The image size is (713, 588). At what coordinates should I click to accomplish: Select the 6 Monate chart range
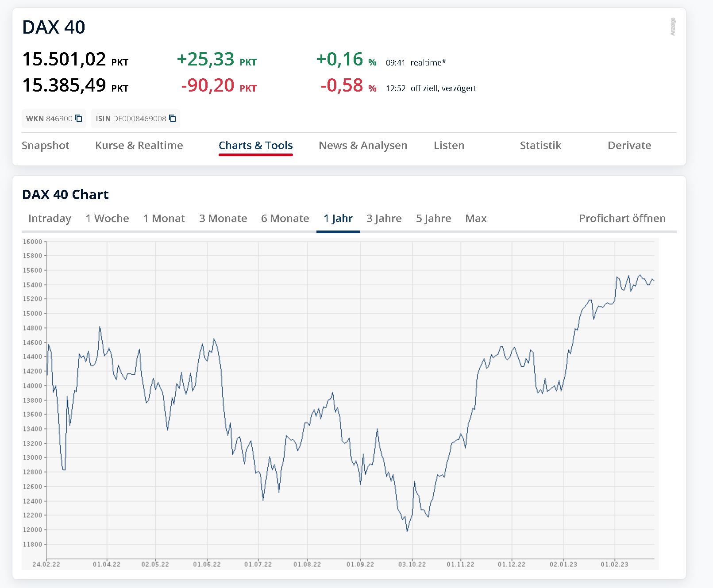click(x=285, y=219)
